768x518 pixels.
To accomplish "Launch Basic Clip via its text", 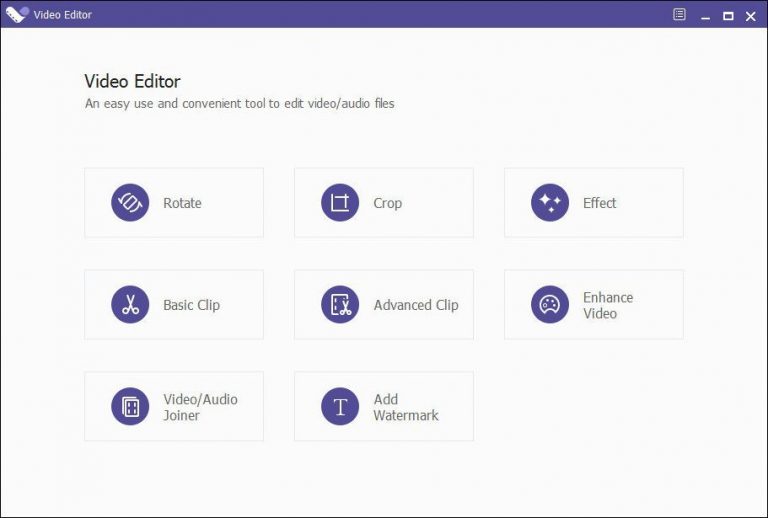I will (x=192, y=305).
